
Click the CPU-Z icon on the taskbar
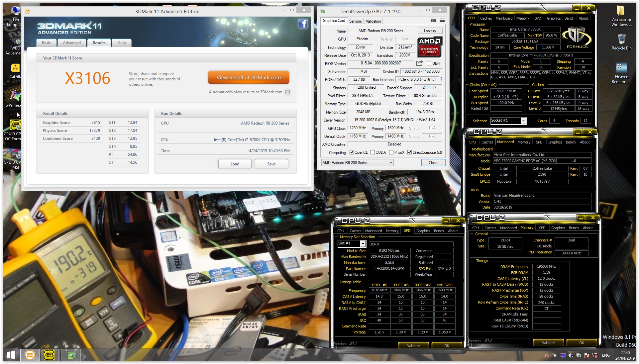tap(49, 355)
